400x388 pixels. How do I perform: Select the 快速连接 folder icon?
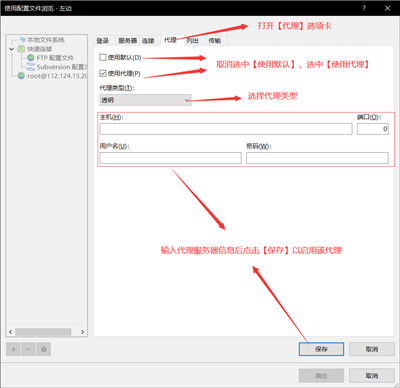point(21,49)
